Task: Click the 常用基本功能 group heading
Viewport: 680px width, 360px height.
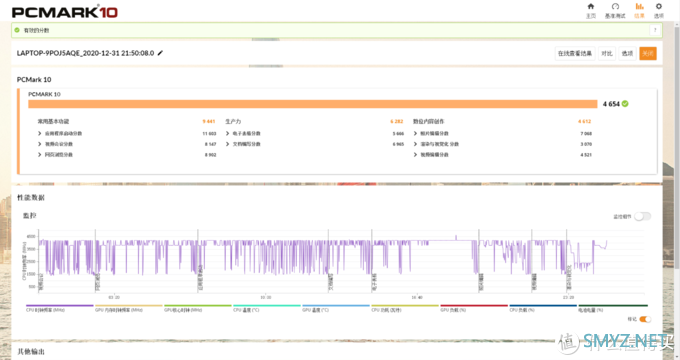Action: pyautogui.click(x=53, y=121)
